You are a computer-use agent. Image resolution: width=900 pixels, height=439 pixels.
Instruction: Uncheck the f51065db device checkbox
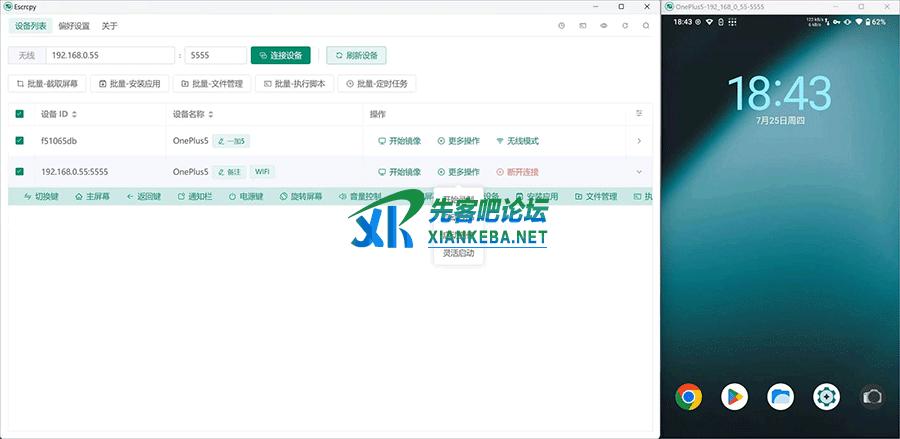tap(20, 141)
